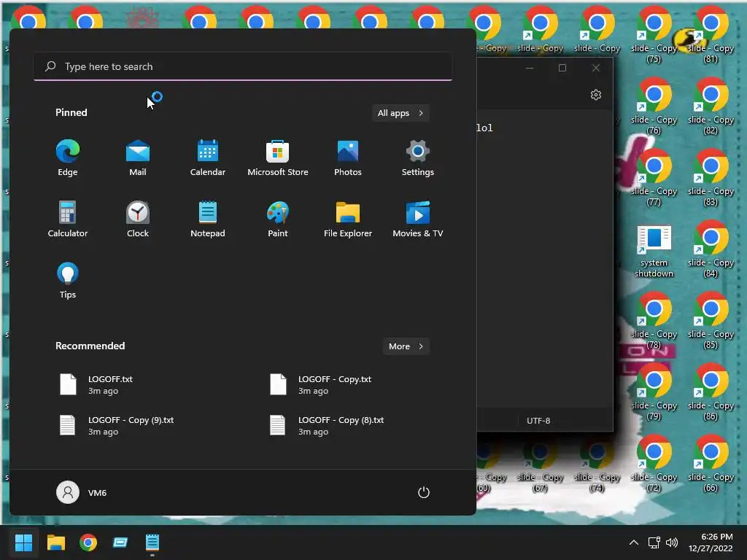The height and width of the screenshot is (560, 747).
Task: Select slide - Copy (75) desktop shortcut
Action: tap(654, 36)
